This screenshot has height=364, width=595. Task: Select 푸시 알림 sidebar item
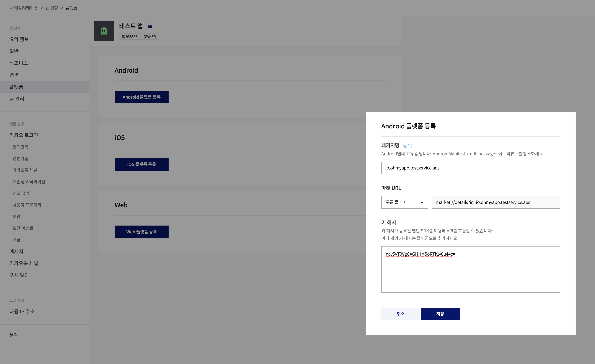pos(19,275)
